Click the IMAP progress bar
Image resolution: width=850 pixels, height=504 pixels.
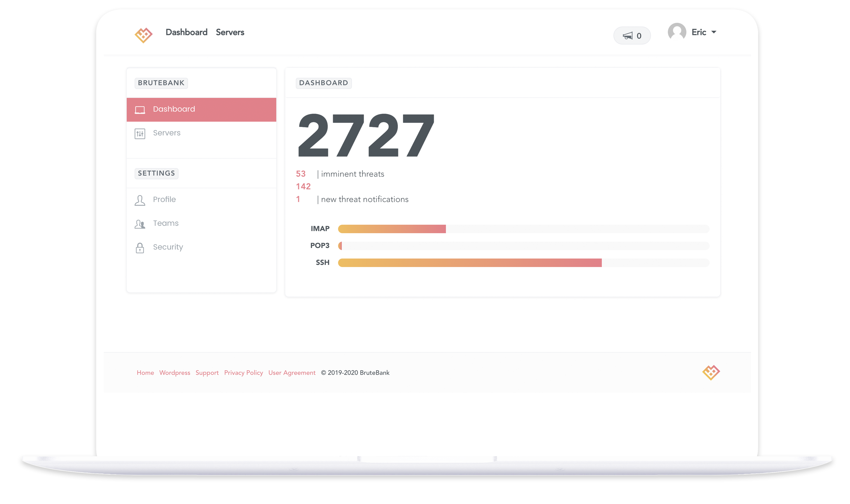tap(523, 229)
